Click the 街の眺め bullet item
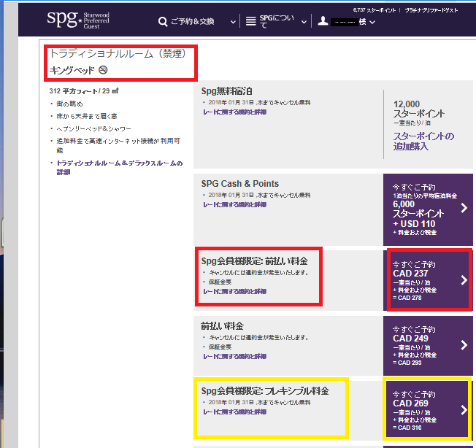Image resolution: width=476 pixels, height=448 pixels. 69,104
